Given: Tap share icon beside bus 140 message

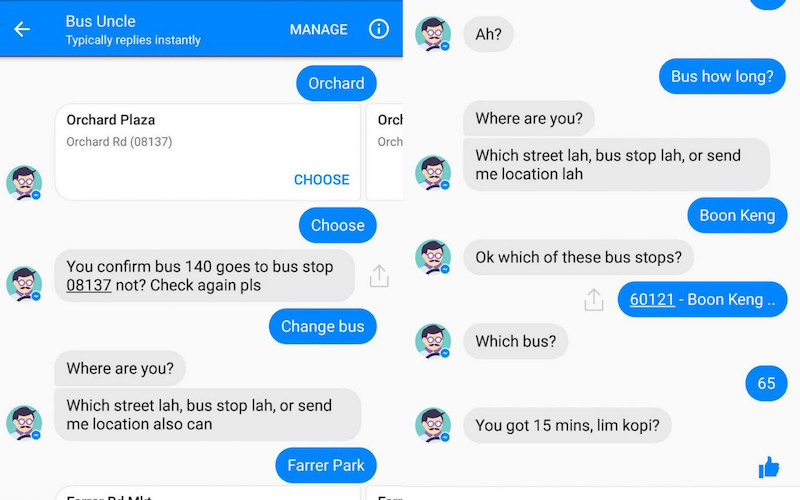Looking at the screenshot, I should click(379, 276).
